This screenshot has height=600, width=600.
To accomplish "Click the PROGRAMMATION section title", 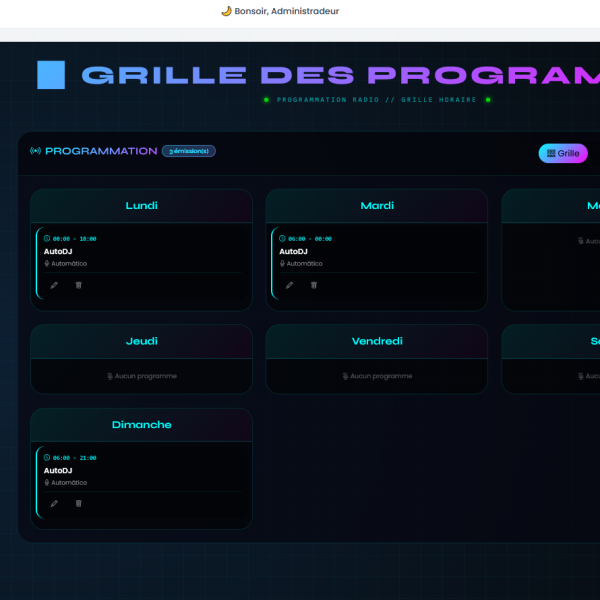I will pos(101,151).
